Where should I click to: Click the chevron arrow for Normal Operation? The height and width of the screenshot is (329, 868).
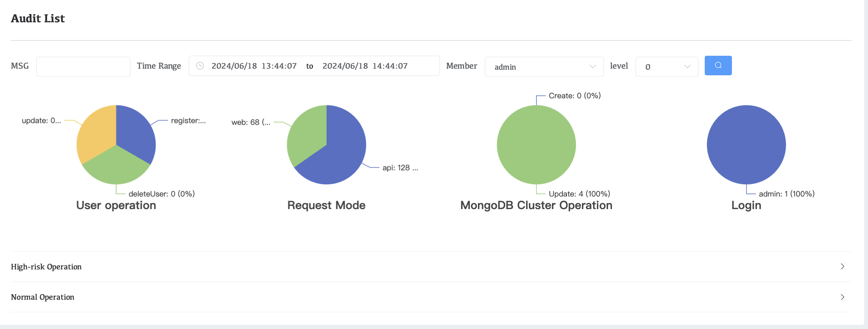pos(842,297)
